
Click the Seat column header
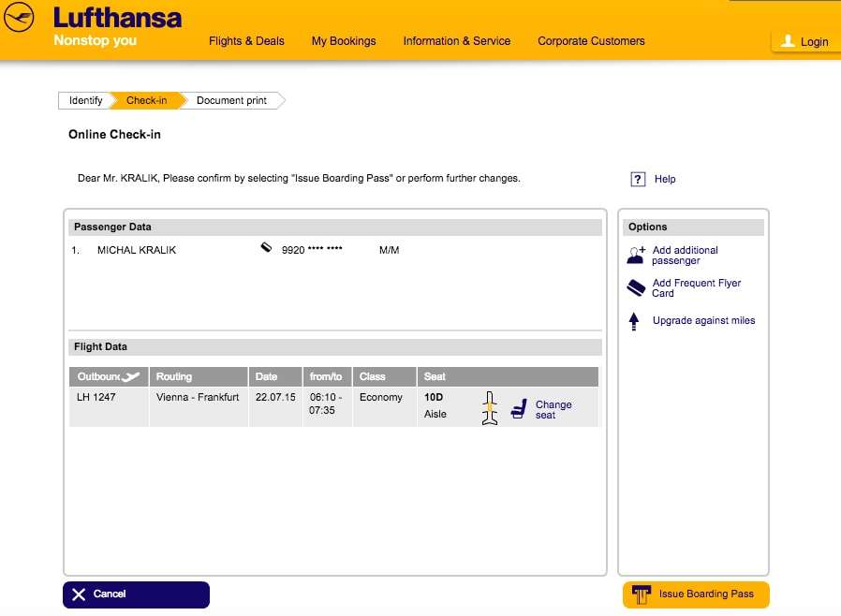[508, 377]
